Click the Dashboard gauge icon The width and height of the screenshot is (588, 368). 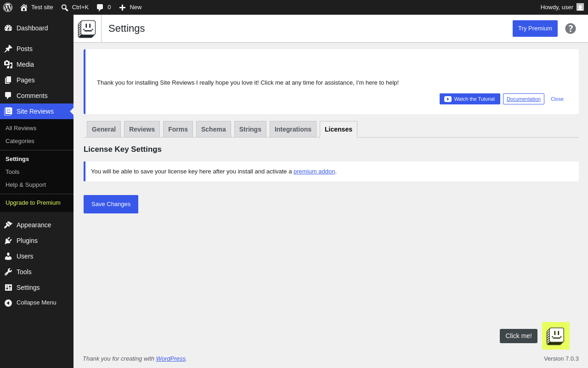8,28
